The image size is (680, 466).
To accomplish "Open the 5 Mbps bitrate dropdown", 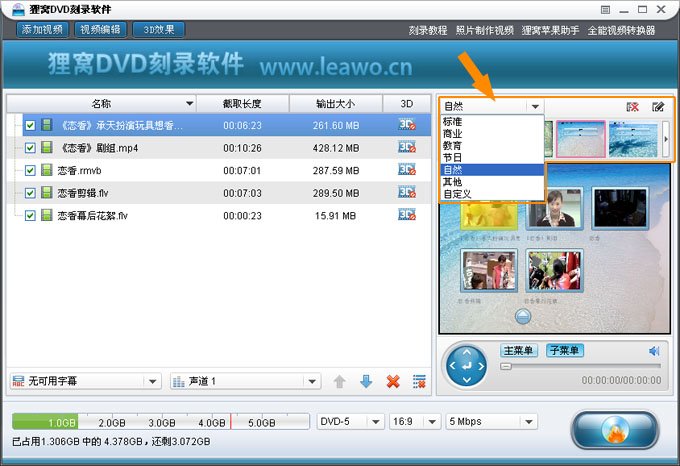I will coord(529,422).
